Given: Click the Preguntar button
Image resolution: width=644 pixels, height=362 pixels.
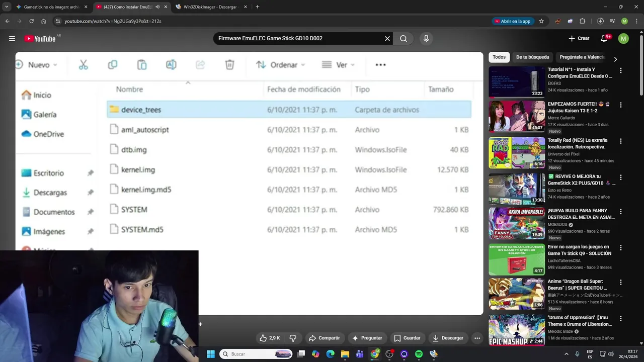Looking at the screenshot, I should coord(367,338).
